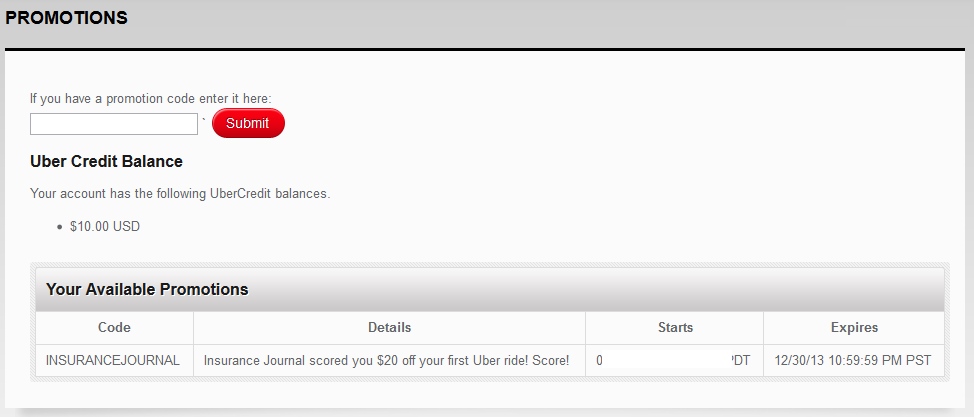Click the Starts column header
Image resolution: width=974 pixels, height=417 pixels.
(675, 327)
